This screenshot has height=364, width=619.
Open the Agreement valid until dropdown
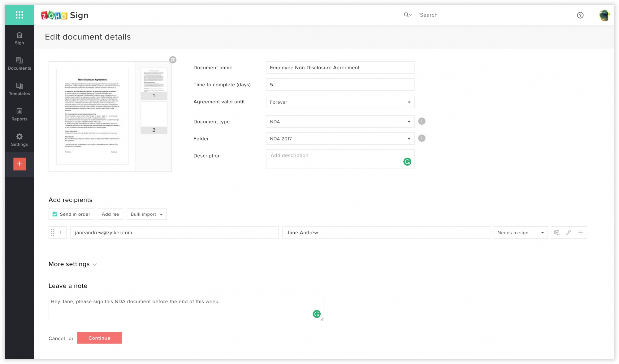(x=340, y=102)
